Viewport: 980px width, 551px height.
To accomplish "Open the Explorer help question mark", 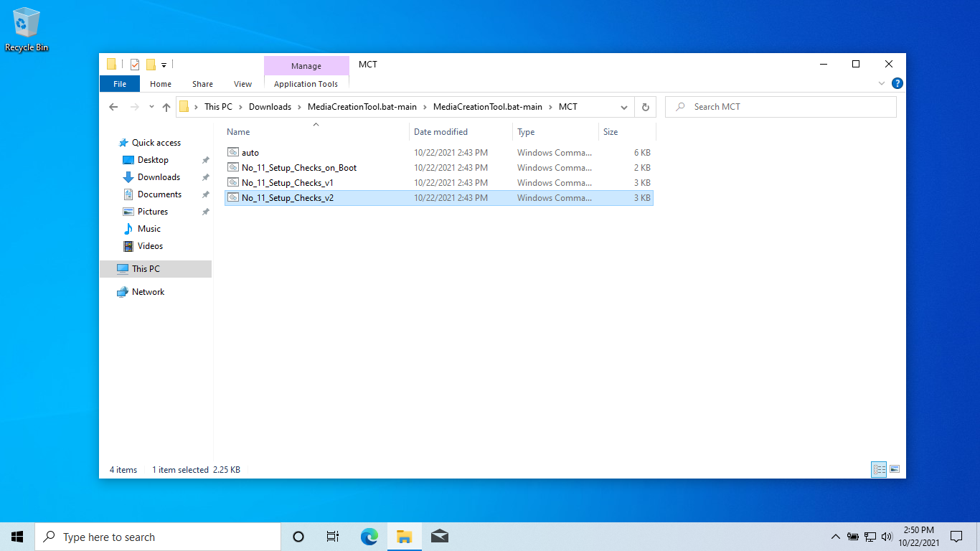I will pos(897,84).
